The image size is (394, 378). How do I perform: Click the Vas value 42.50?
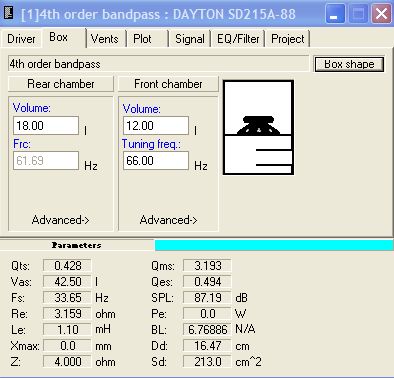tap(67, 282)
